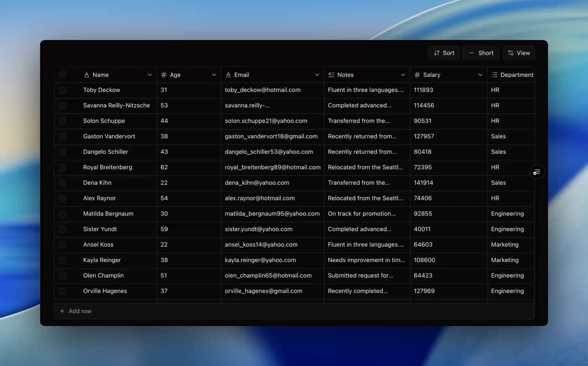Click the text-type icon beside Email header

[228, 75]
